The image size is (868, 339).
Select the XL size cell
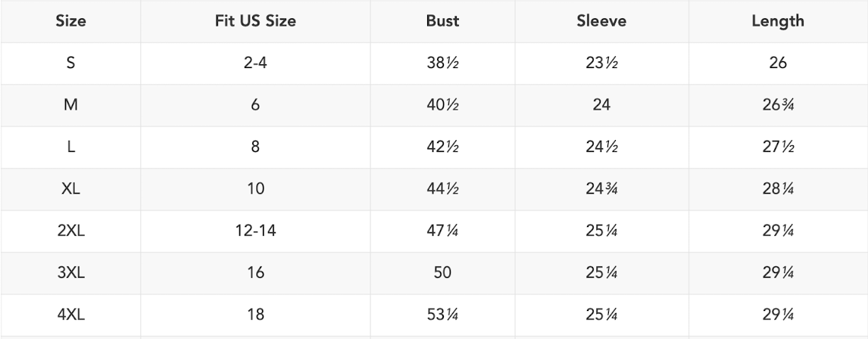(70, 189)
